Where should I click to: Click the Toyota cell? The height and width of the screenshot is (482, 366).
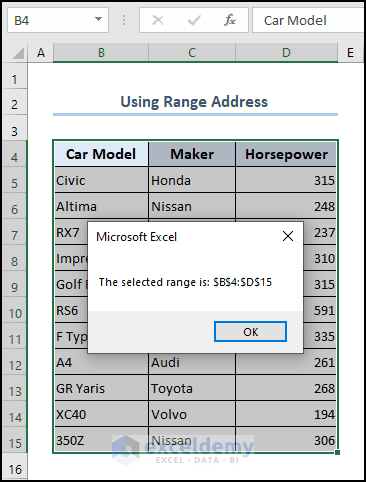point(192,388)
